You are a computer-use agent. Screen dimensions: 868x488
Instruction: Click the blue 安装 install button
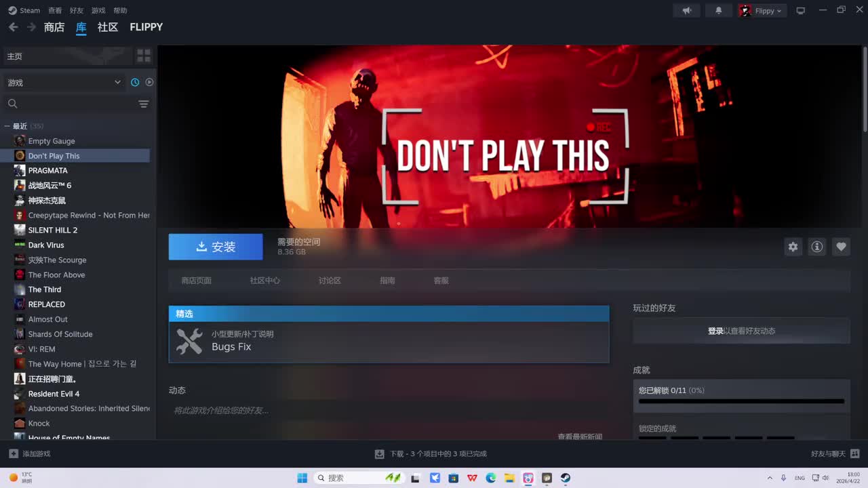point(216,247)
